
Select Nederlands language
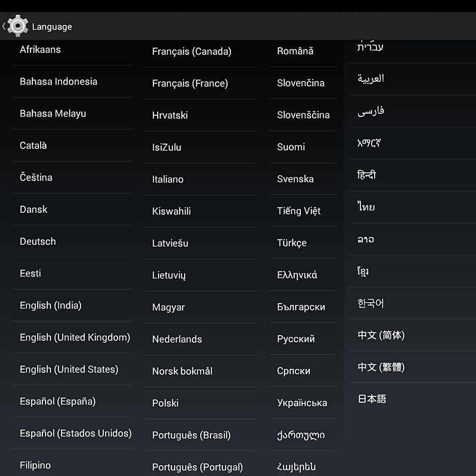point(201,339)
